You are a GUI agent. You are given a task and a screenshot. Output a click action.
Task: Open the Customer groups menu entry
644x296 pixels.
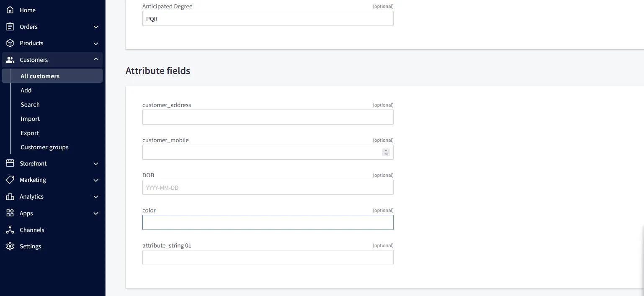[x=44, y=147]
